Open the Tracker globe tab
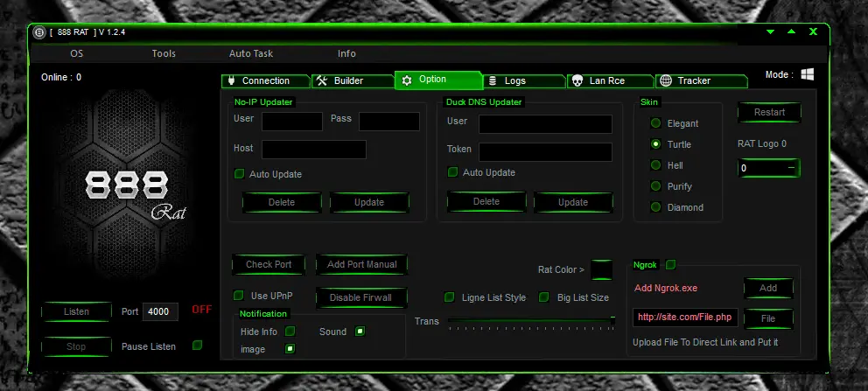The height and width of the screenshot is (391, 868). 702,80
